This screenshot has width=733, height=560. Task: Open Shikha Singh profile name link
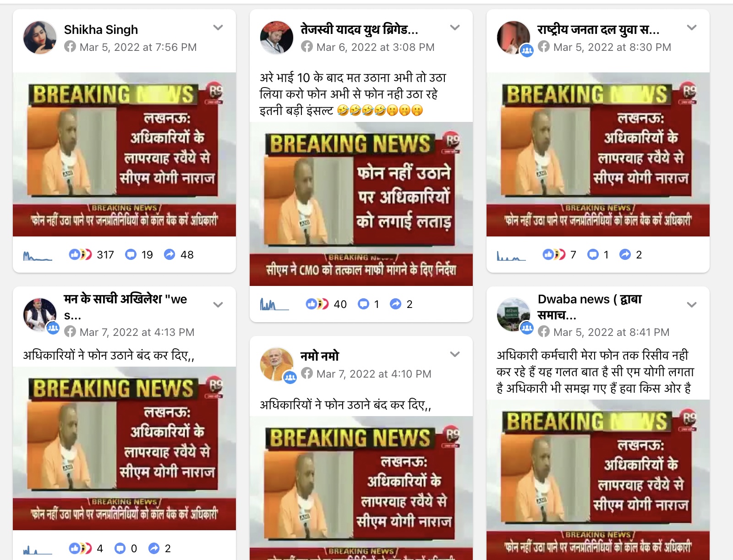tap(101, 30)
